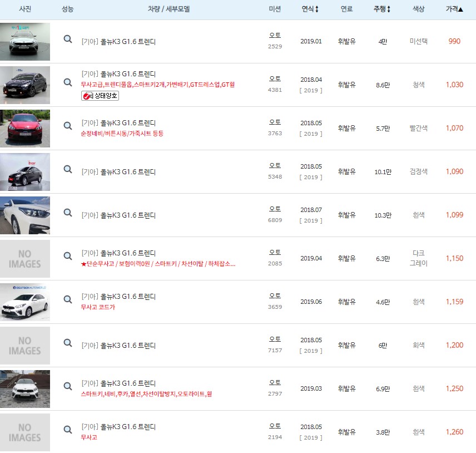
Task: Sort by 가격 column header
Action: tap(454, 9)
